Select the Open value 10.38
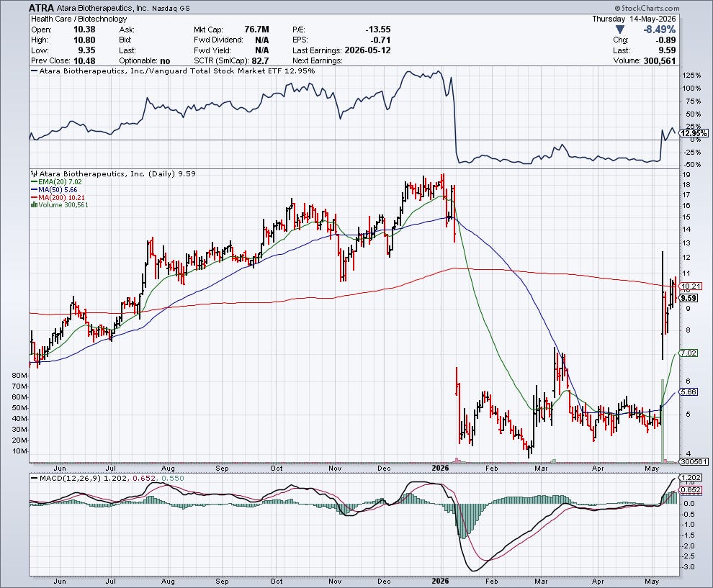 (x=84, y=30)
